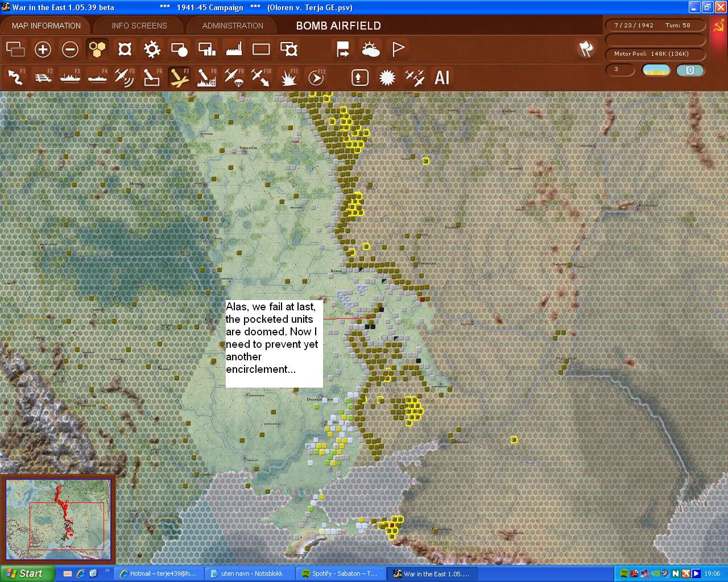Click the date and turn display
728x582 pixels.
pyautogui.click(x=654, y=26)
